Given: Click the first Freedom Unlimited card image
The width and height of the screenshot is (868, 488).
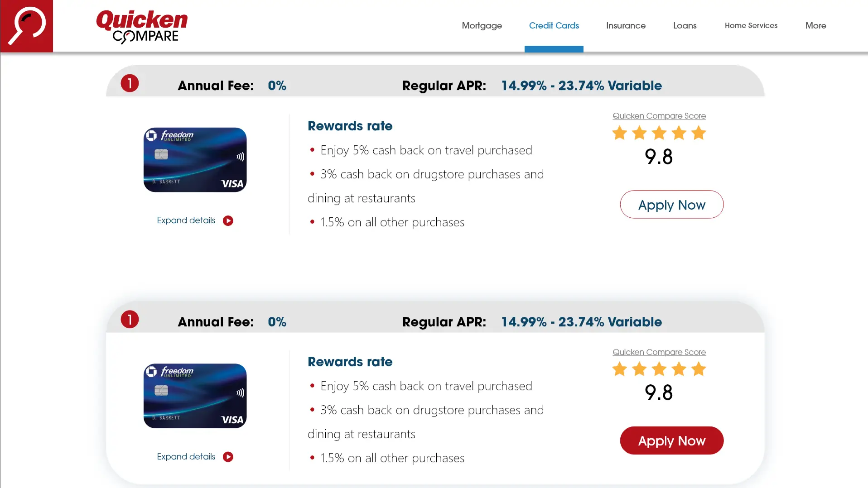Looking at the screenshot, I should 195,160.
